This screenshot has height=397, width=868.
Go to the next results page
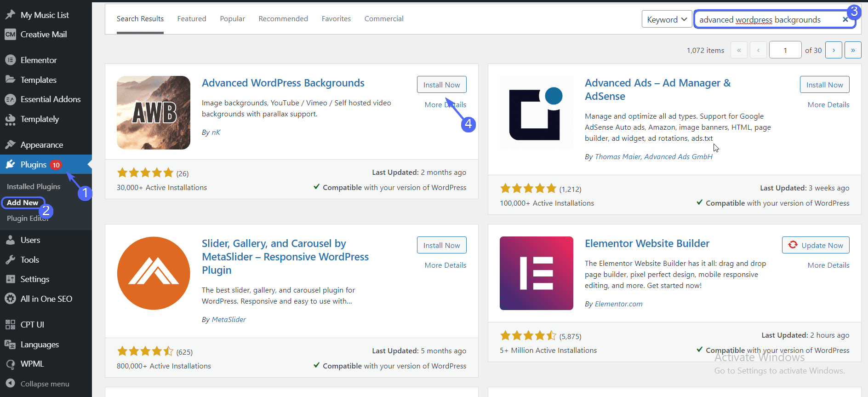(834, 50)
